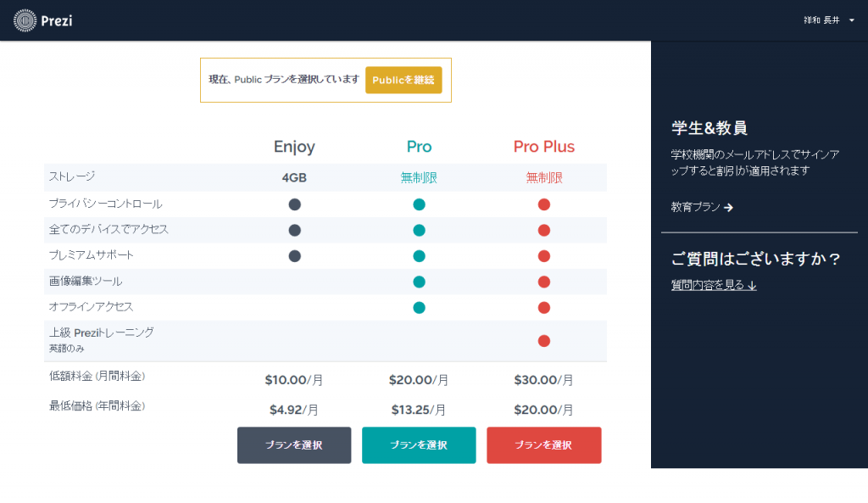Click Pro dot for プレミアムサポート

(419, 256)
